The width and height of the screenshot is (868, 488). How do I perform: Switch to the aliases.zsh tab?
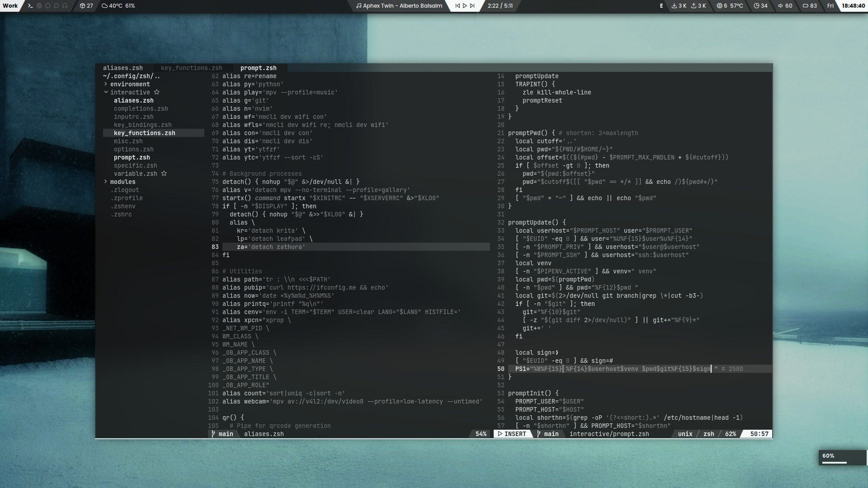coord(123,68)
